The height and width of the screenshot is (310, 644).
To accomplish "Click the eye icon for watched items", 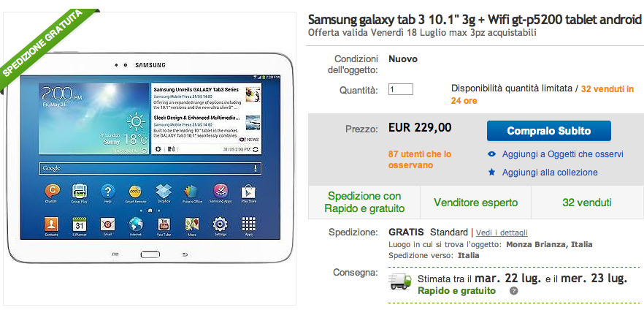I will (x=491, y=154).
